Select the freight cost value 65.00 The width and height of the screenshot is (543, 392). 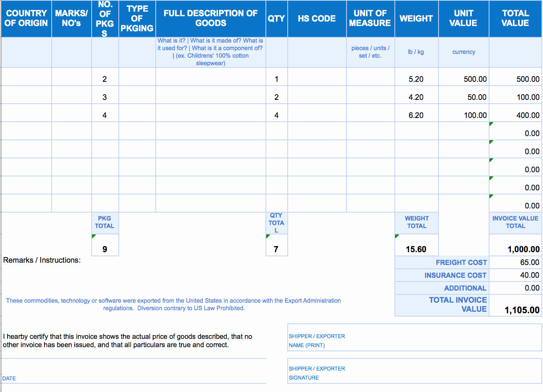(515, 262)
